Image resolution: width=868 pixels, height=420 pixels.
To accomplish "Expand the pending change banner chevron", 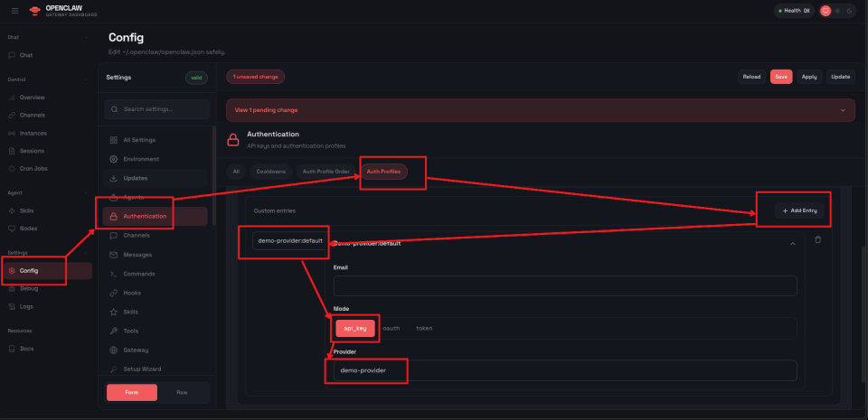I will point(843,110).
